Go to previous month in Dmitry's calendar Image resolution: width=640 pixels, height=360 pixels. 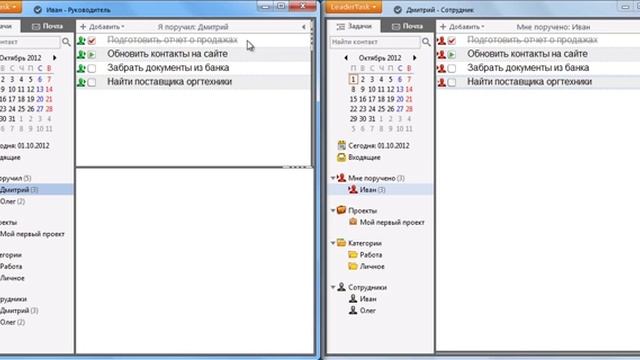tap(346, 58)
